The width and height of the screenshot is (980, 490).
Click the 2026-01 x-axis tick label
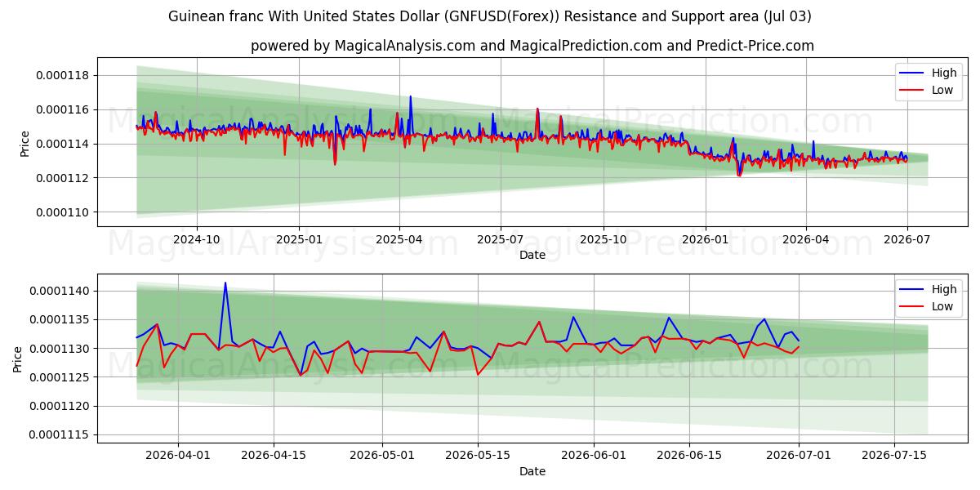(x=705, y=240)
